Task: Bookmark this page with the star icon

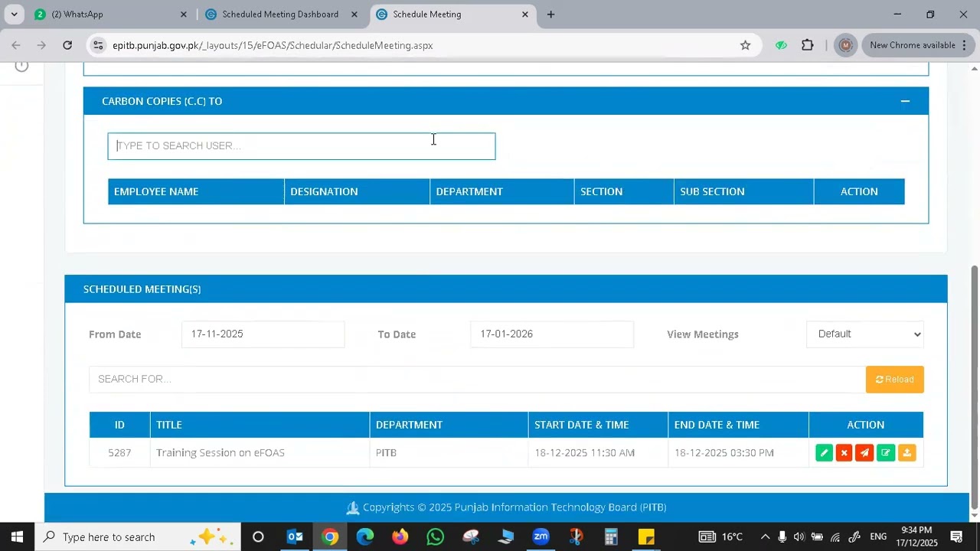Action: 745,45
